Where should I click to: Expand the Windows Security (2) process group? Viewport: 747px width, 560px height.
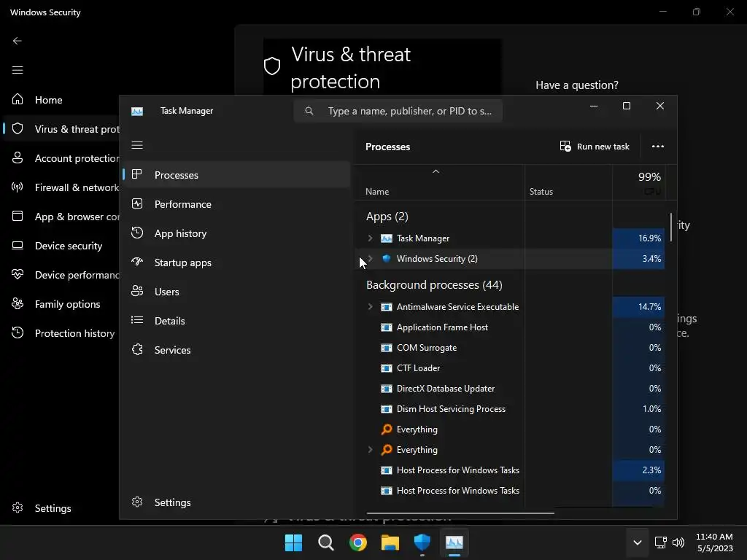point(370,259)
